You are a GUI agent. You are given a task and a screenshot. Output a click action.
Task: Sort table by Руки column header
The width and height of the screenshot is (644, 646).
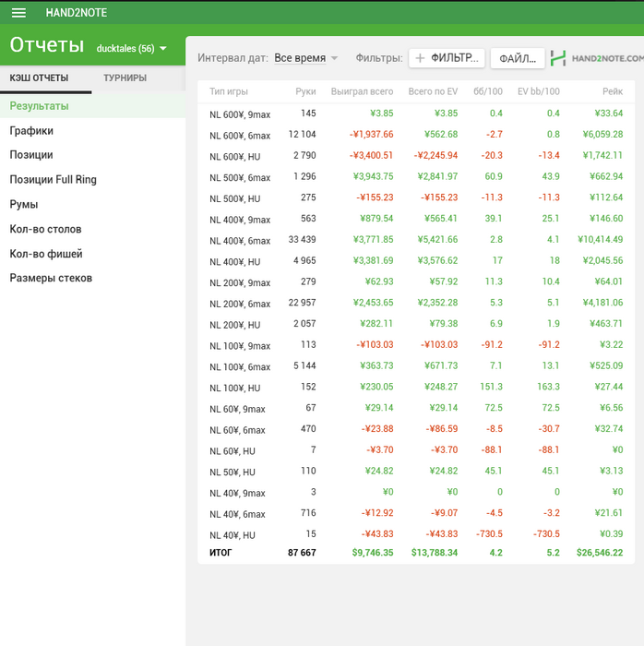[305, 91]
